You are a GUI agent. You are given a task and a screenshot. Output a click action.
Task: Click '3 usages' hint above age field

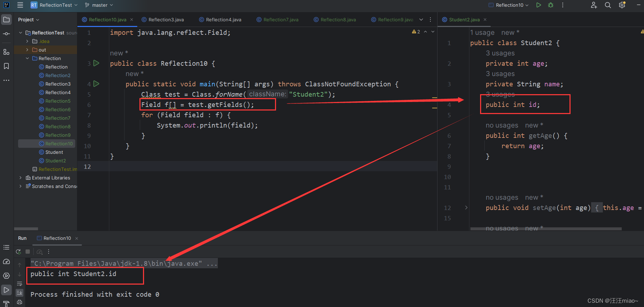click(500, 53)
